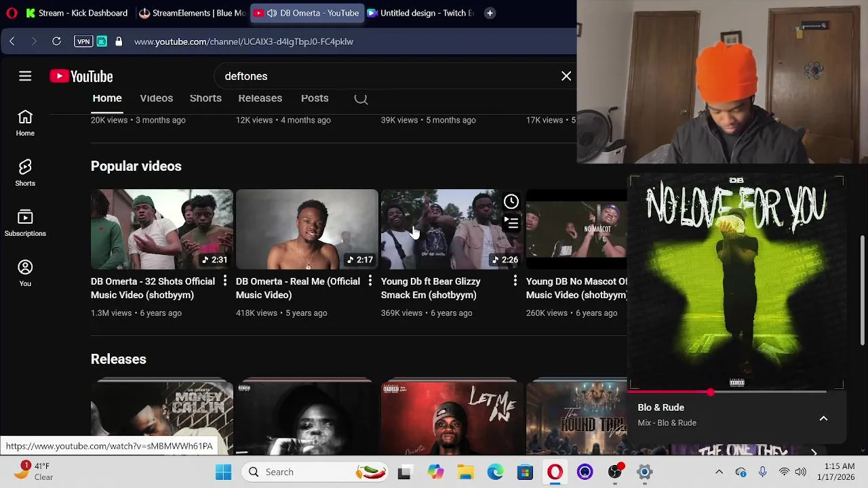This screenshot has width=868, height=488.
Task: Add Smack Em video to queue
Action: [x=511, y=222]
